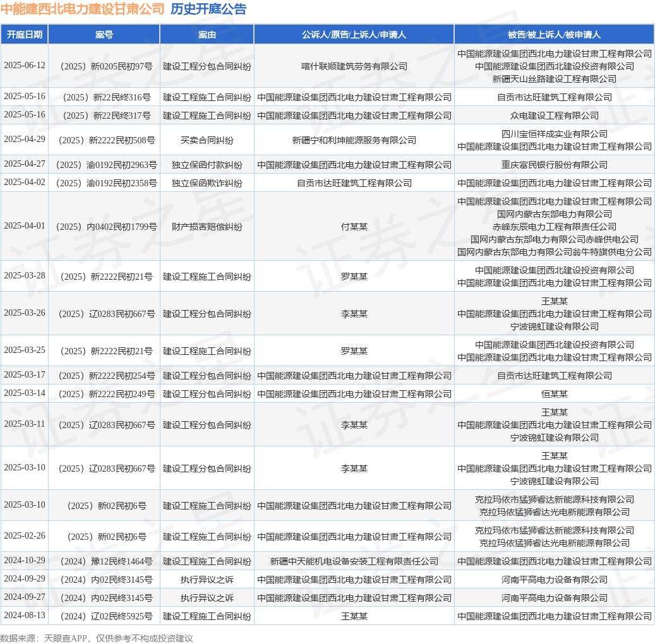Select the date cell 2025-03-11
This screenshot has width=655, height=644.
tap(25, 424)
